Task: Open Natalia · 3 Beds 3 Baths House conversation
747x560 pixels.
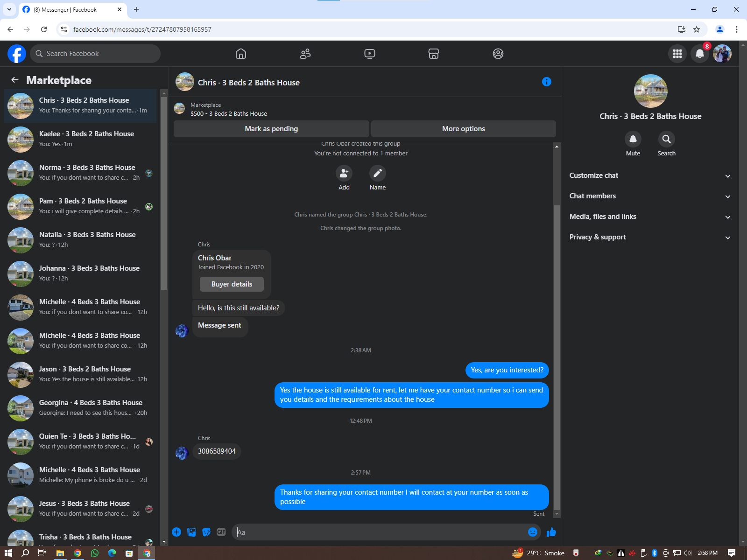Action: 80,240
